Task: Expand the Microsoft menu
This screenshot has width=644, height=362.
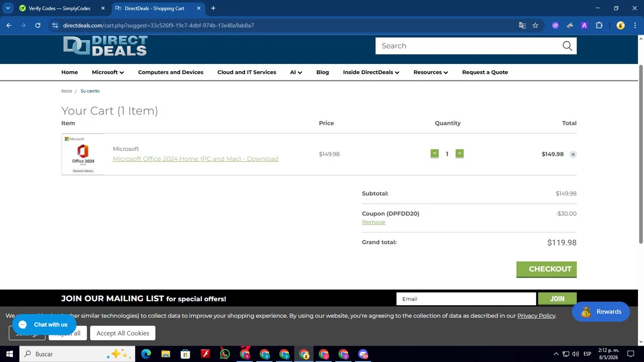Action: coord(108,72)
